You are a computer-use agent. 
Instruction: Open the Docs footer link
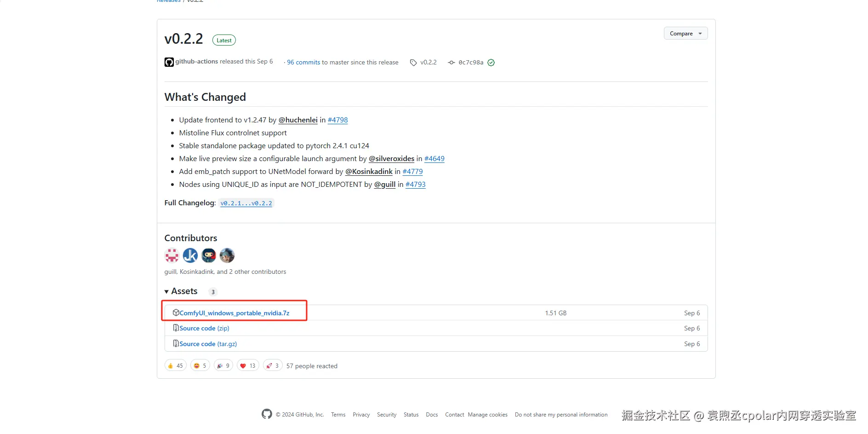(432, 415)
